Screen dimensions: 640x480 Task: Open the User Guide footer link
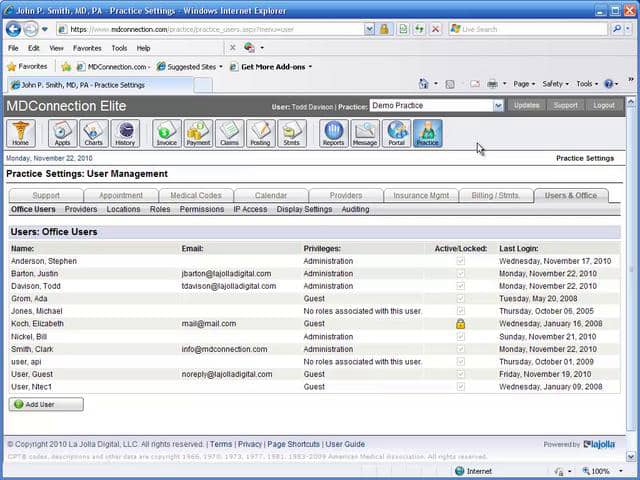coord(345,444)
